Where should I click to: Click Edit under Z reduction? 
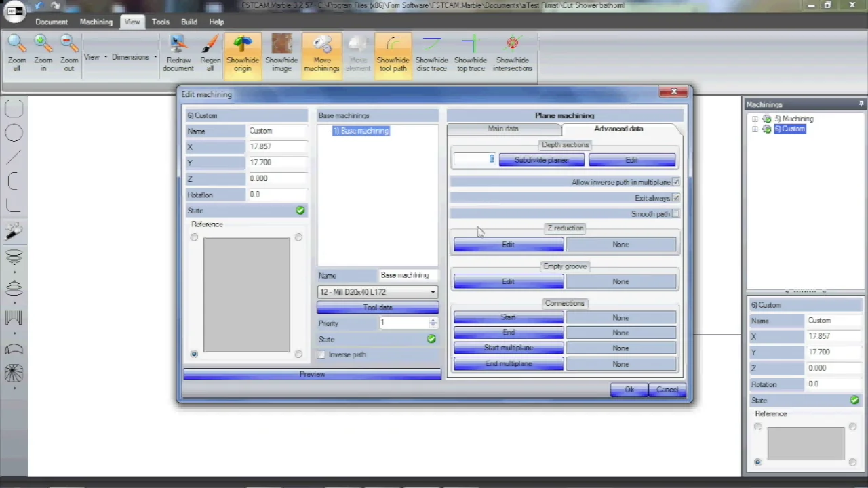[508, 245]
